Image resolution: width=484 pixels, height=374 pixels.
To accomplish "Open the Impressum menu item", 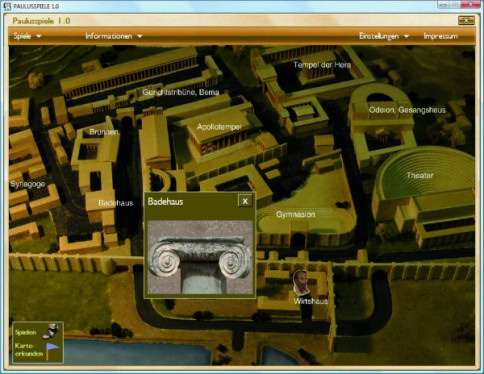I will (440, 36).
